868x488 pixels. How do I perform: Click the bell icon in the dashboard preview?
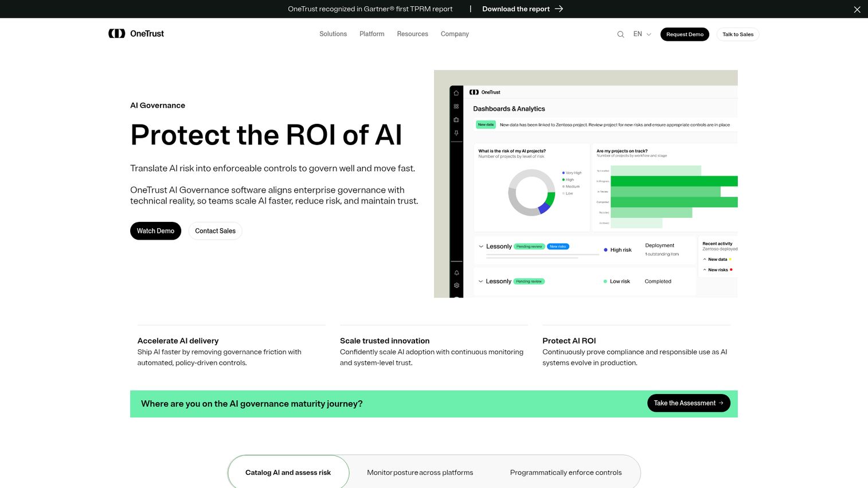(x=456, y=273)
